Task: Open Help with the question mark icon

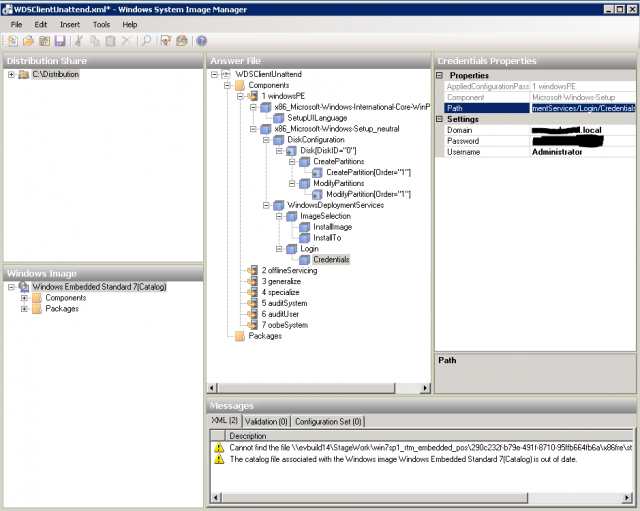Action: pyautogui.click(x=201, y=41)
